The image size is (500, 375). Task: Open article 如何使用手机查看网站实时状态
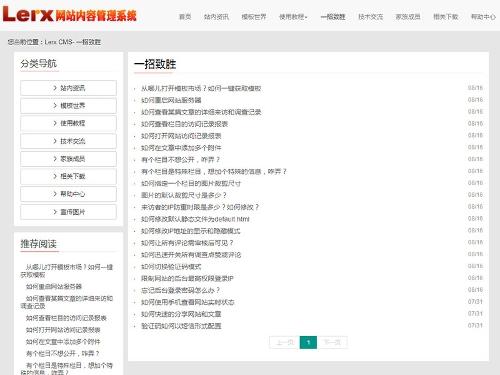[x=188, y=302]
